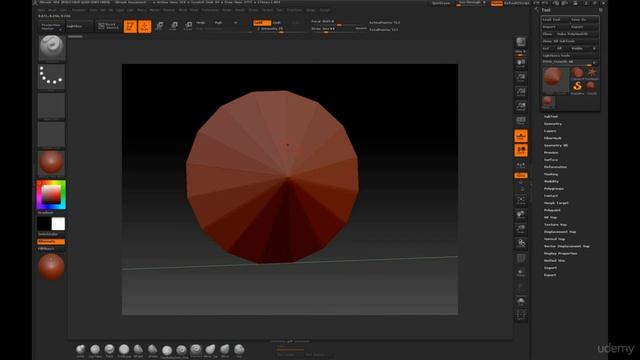Expand the Display Properties subpalette
This screenshot has width=640, height=360.
(560, 253)
